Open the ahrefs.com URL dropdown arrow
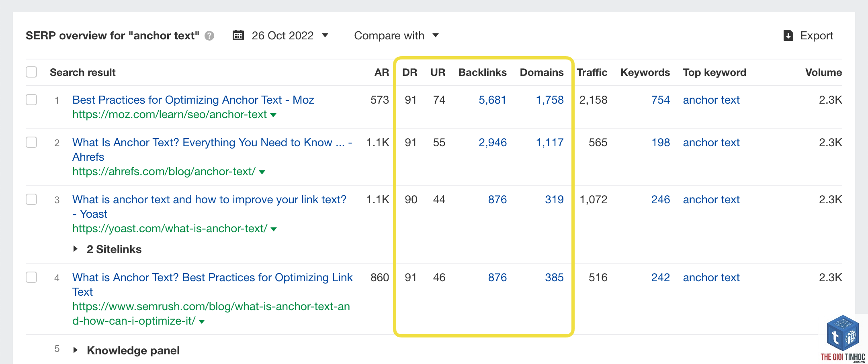 point(262,172)
